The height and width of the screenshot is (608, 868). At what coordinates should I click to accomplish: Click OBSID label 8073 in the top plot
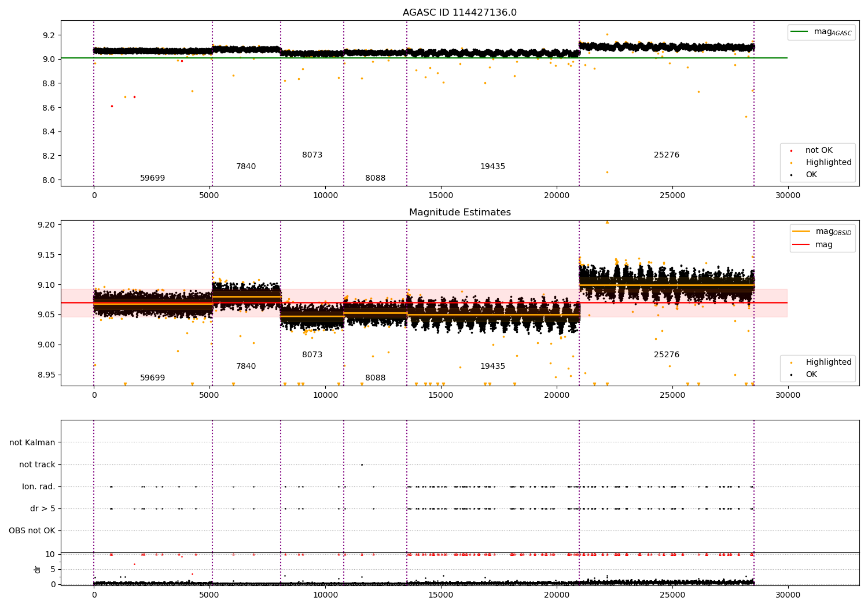point(312,155)
